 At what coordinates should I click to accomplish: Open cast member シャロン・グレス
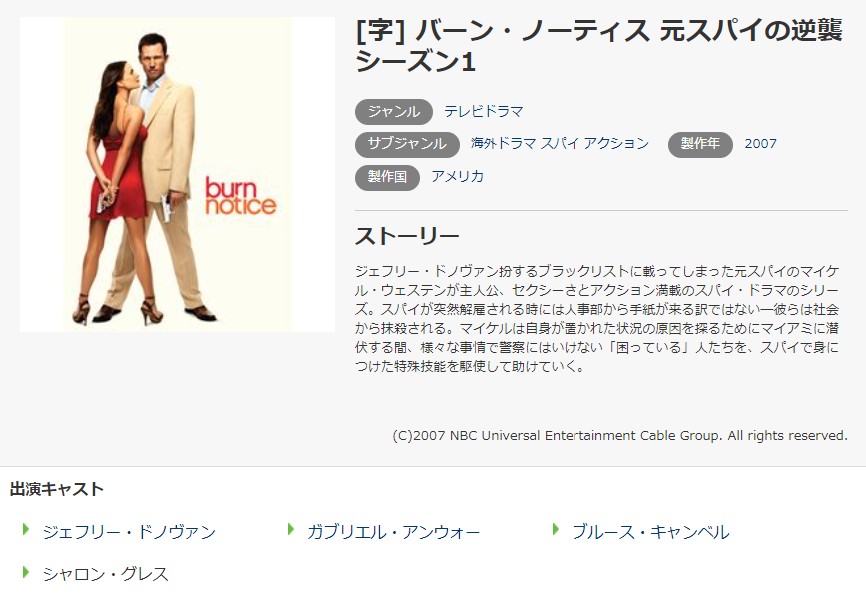click(105, 574)
